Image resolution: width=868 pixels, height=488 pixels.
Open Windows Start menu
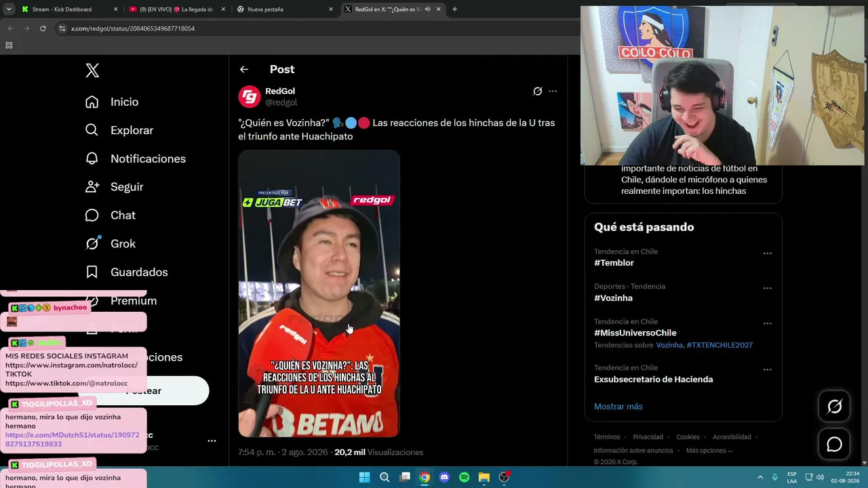364,477
